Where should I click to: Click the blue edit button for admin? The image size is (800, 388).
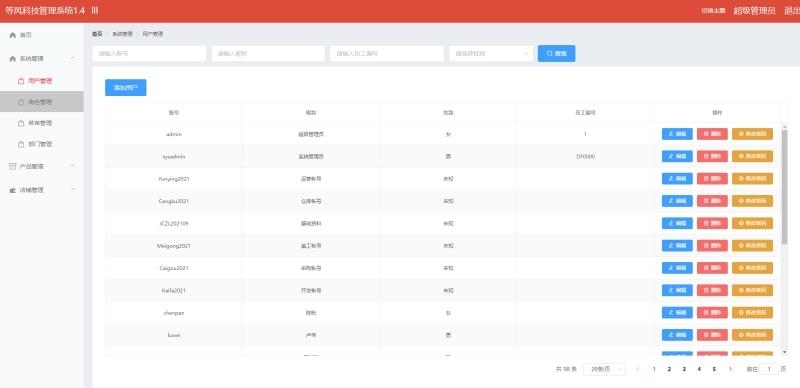point(677,134)
